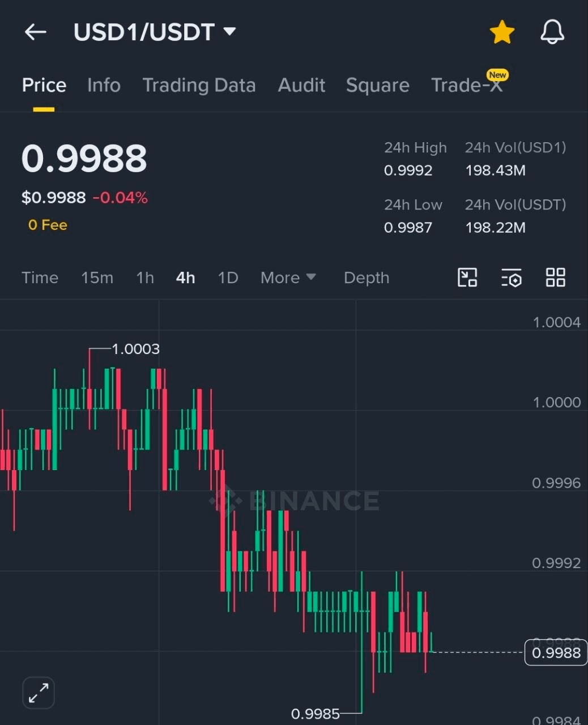
Task: Go to the Square tab
Action: coord(377,85)
